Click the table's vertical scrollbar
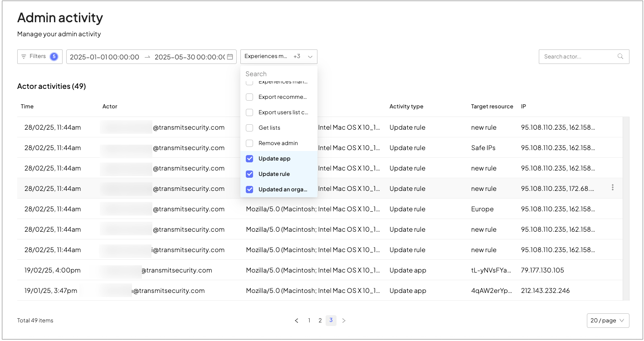Viewport: 644px width, 341px height. [626, 208]
